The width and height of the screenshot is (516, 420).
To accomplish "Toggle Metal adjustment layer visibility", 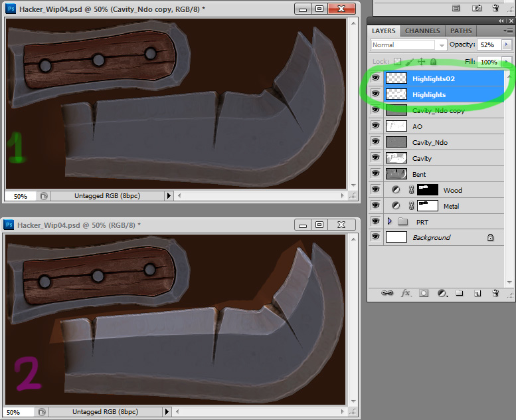I will [x=375, y=205].
